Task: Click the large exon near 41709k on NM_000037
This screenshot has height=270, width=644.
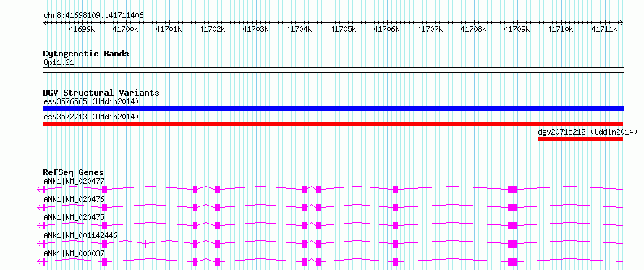Action: tap(512, 262)
